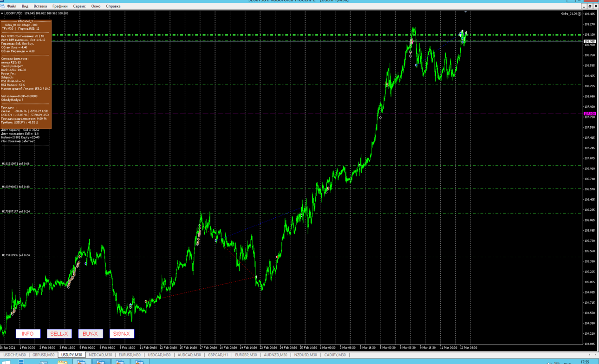599x364 pixels.
Task: Open the Вид menu
Action: click(x=25, y=6)
